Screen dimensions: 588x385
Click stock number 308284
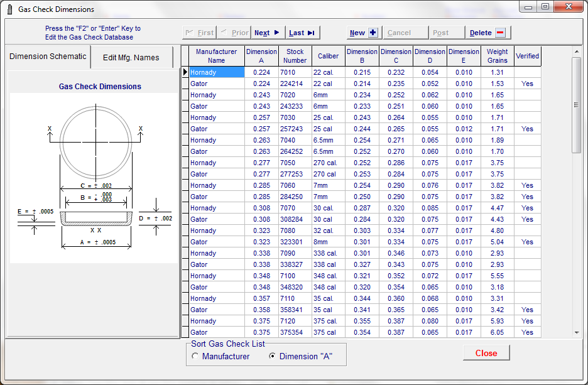tap(295, 219)
